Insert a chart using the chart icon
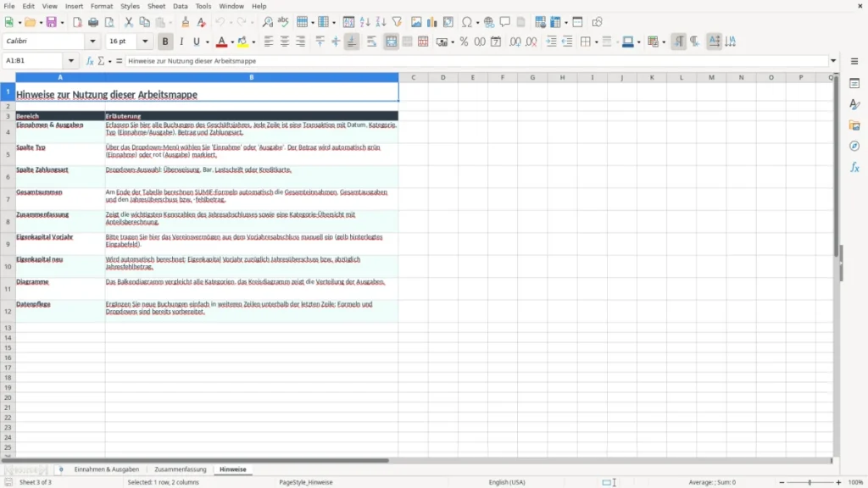 [432, 22]
